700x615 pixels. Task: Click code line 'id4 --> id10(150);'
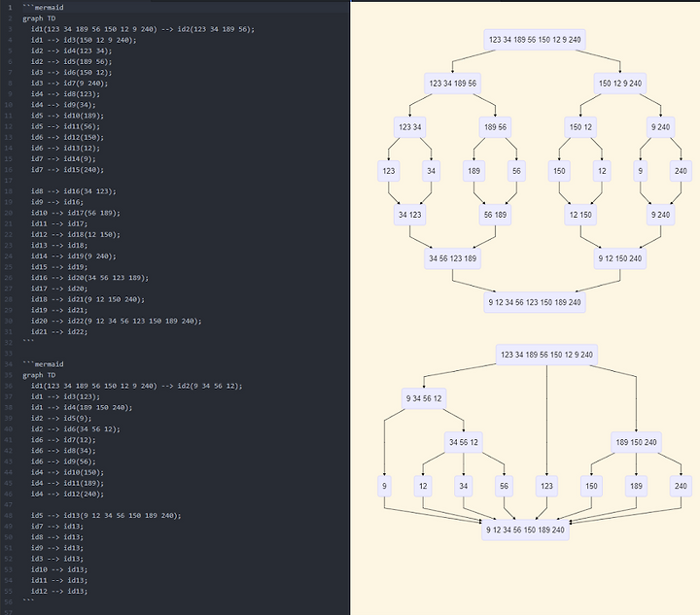pos(67,472)
